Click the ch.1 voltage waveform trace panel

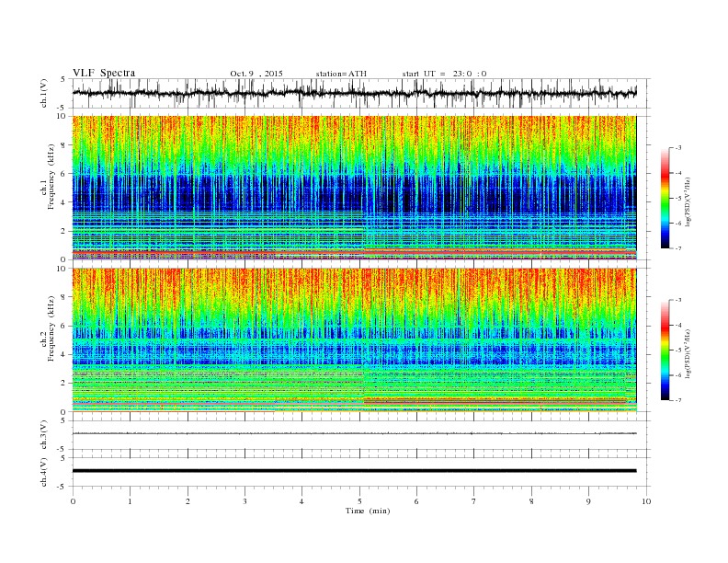coord(361,93)
